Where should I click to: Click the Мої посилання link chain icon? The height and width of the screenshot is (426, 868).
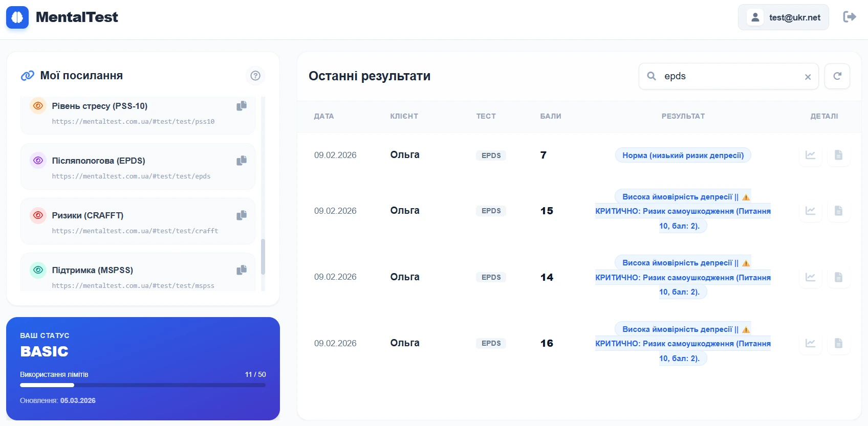pos(27,76)
